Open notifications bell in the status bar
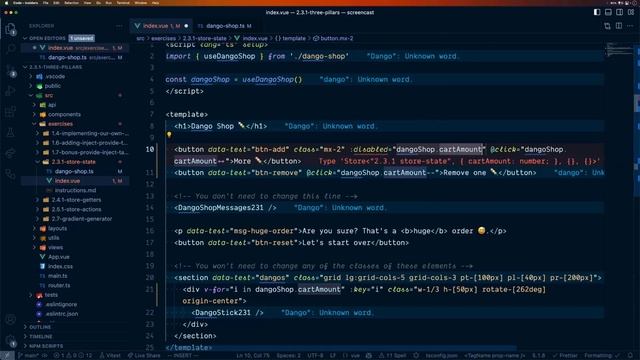 (x=631, y=356)
